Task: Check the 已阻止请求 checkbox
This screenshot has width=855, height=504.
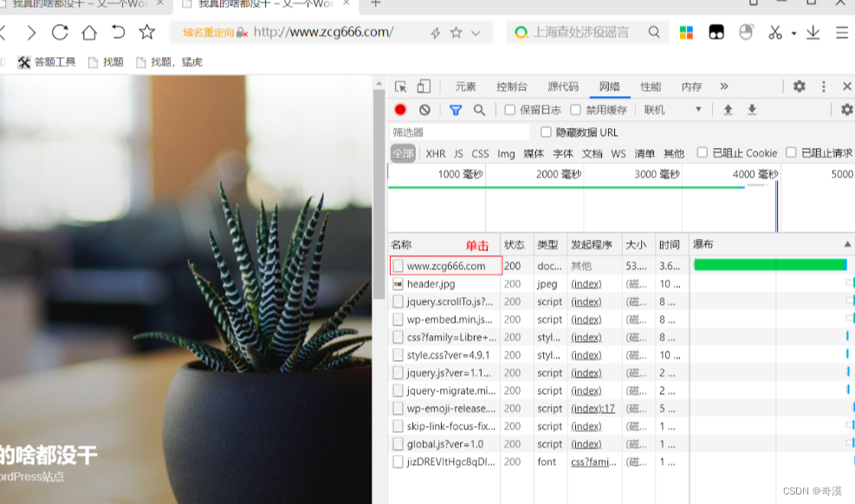Action: point(791,152)
